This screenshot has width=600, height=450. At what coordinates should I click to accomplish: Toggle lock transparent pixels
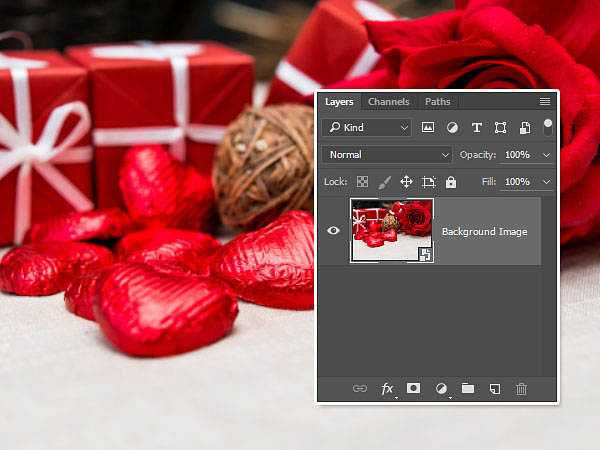click(x=363, y=182)
